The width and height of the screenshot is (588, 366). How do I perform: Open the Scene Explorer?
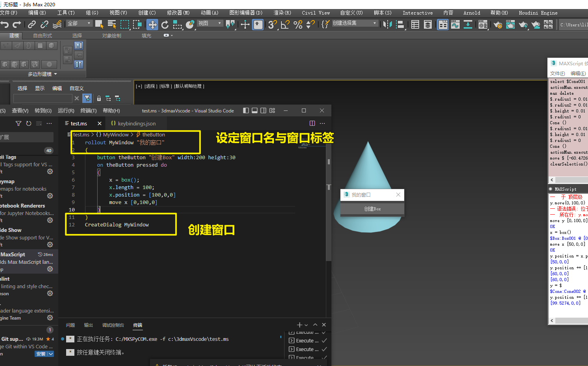tap(414, 24)
